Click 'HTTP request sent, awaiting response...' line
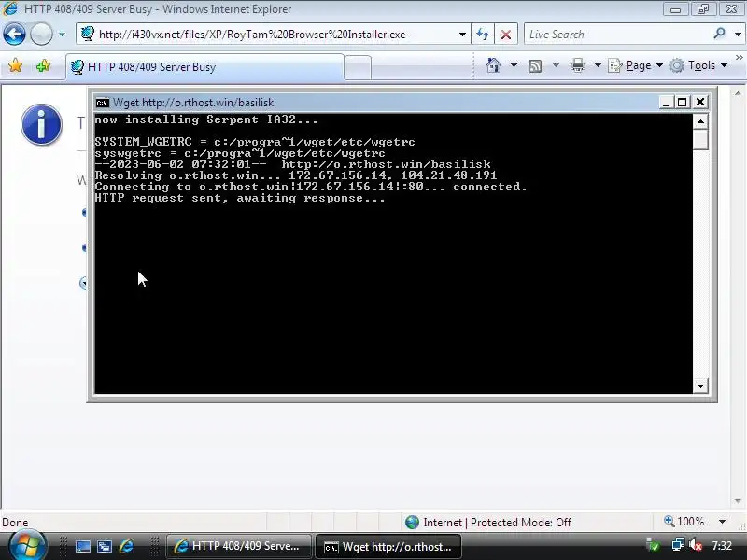The height and width of the screenshot is (560, 747). [x=240, y=198]
